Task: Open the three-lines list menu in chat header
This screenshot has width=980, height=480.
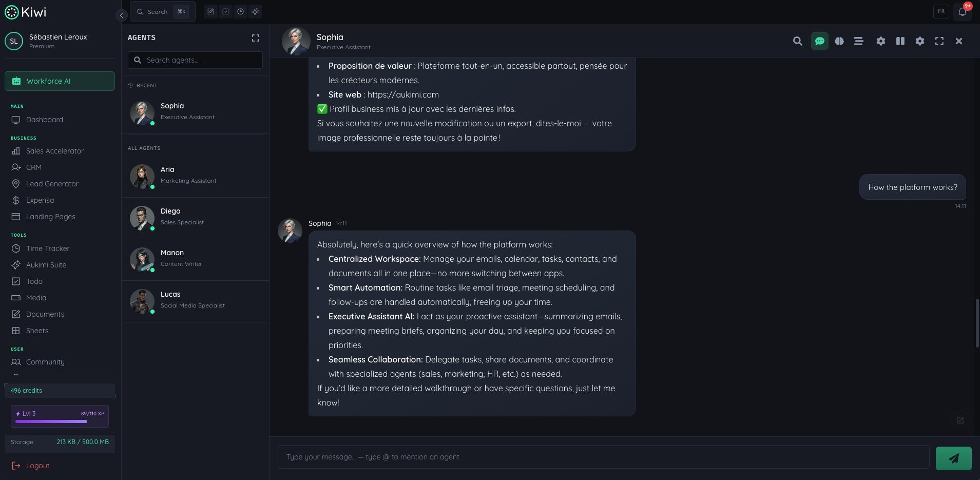Action: (858, 41)
